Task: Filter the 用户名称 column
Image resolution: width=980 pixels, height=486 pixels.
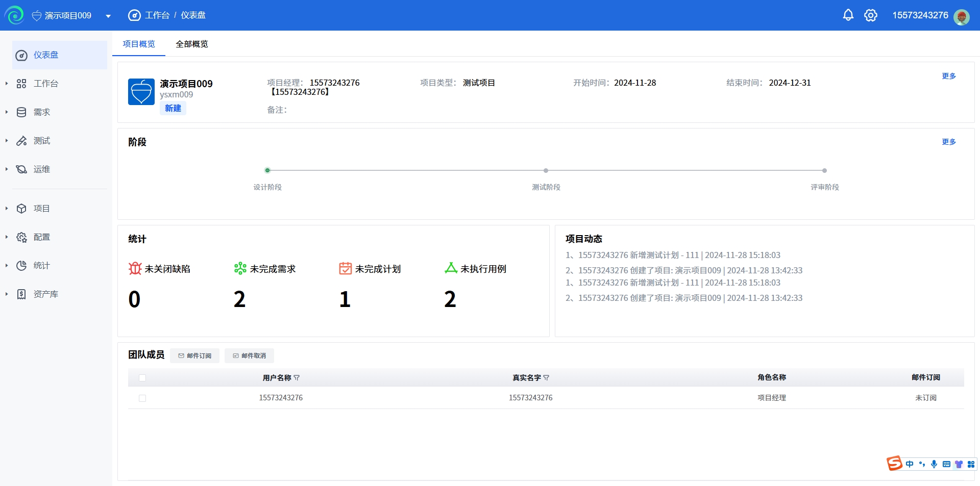Action: click(297, 378)
